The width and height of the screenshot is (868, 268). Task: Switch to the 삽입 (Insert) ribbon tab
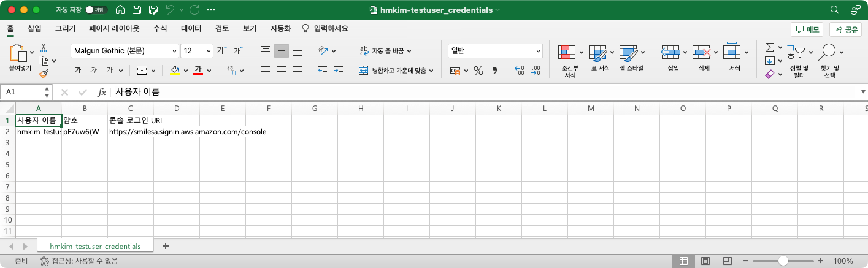point(34,28)
